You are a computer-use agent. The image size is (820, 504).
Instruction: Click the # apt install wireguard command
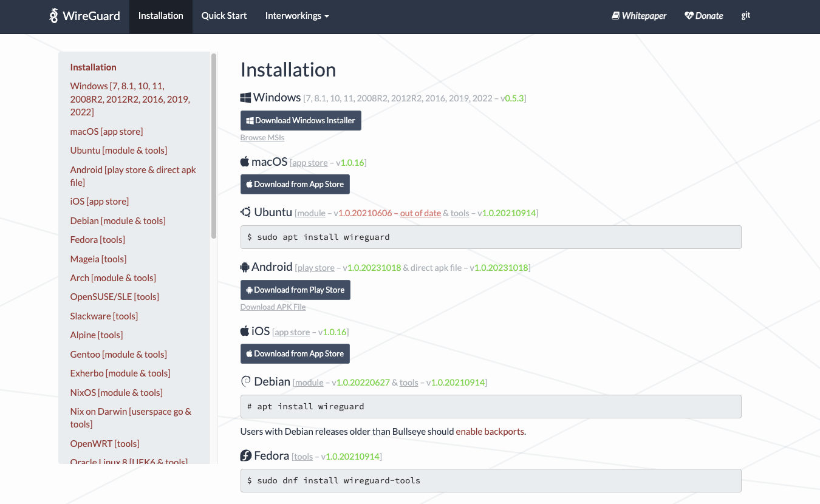[x=491, y=406]
